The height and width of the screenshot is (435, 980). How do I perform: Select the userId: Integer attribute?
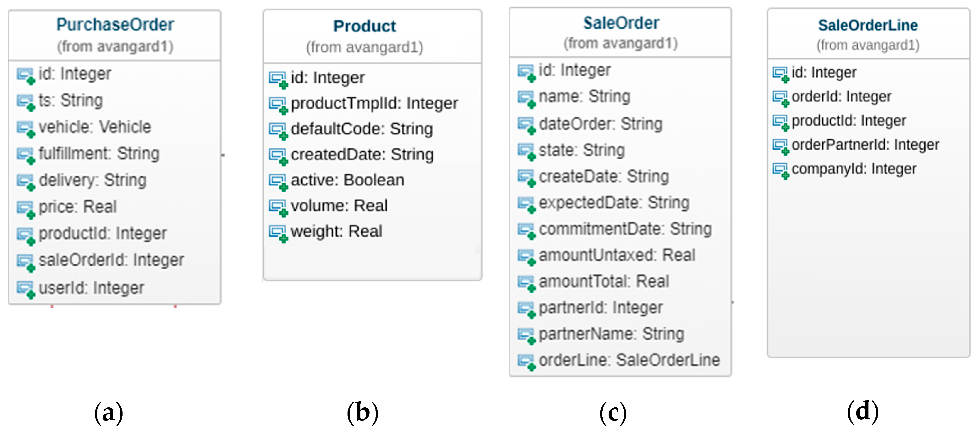[91, 288]
